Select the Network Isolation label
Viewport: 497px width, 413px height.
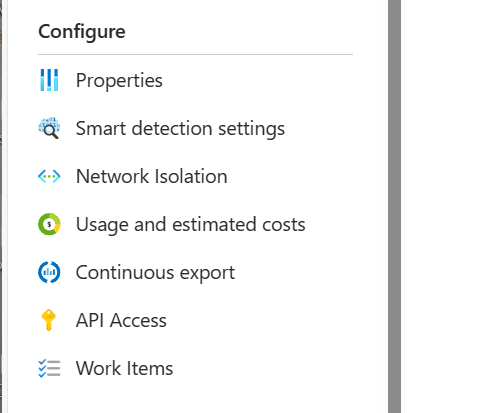point(152,176)
